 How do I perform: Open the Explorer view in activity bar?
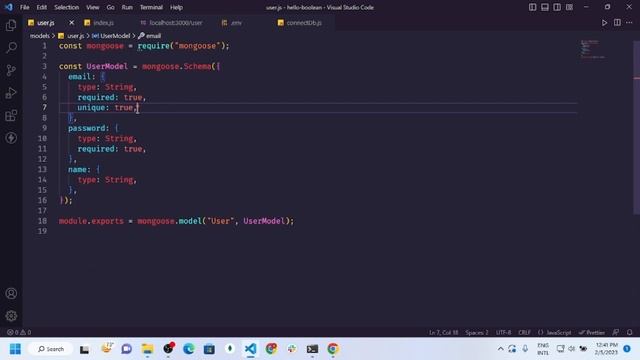click(x=11, y=25)
